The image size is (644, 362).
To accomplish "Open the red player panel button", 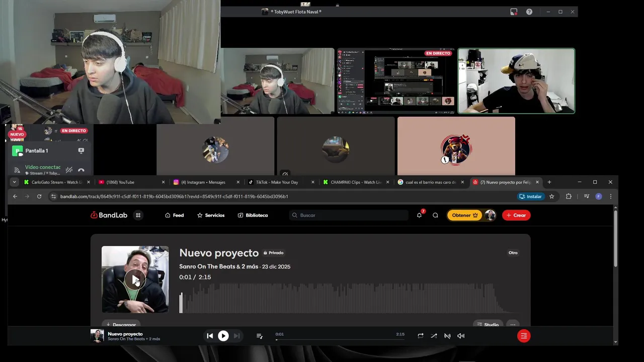I will coord(524,336).
